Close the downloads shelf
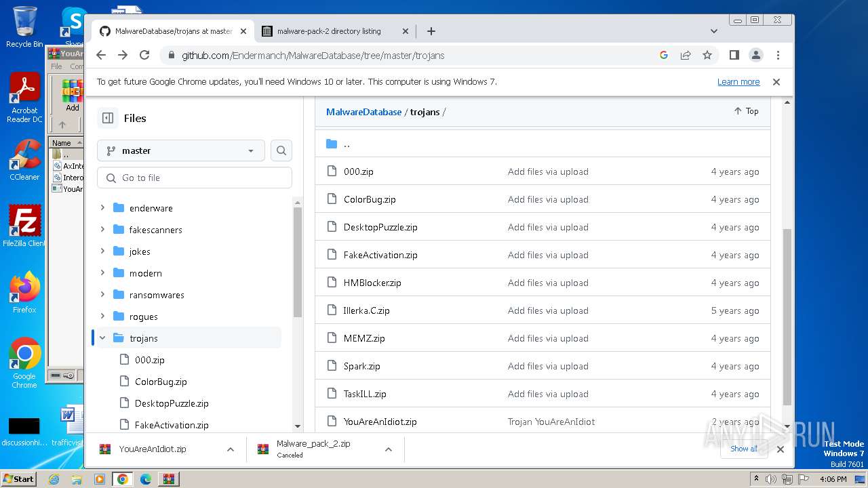This screenshot has width=868, height=488. pos(780,449)
